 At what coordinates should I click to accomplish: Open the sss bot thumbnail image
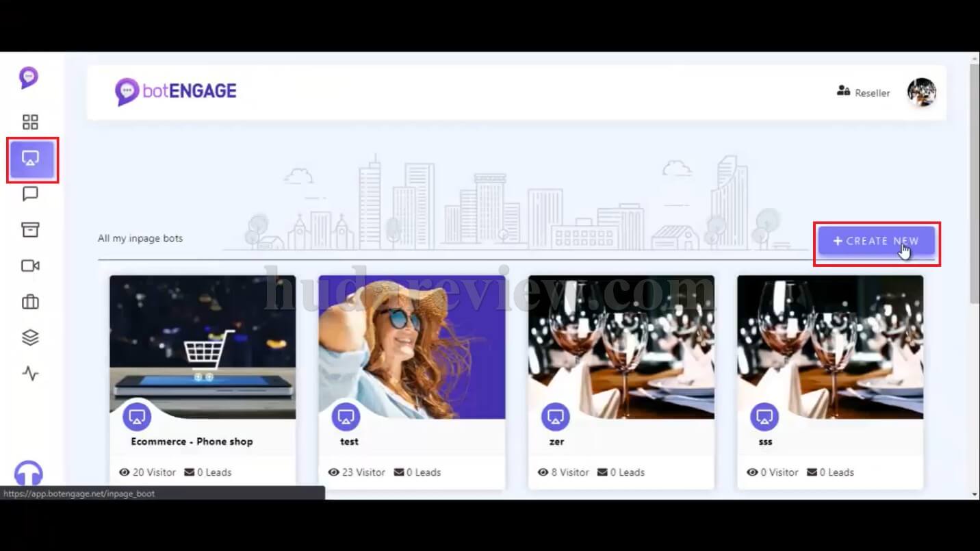pyautogui.click(x=830, y=347)
